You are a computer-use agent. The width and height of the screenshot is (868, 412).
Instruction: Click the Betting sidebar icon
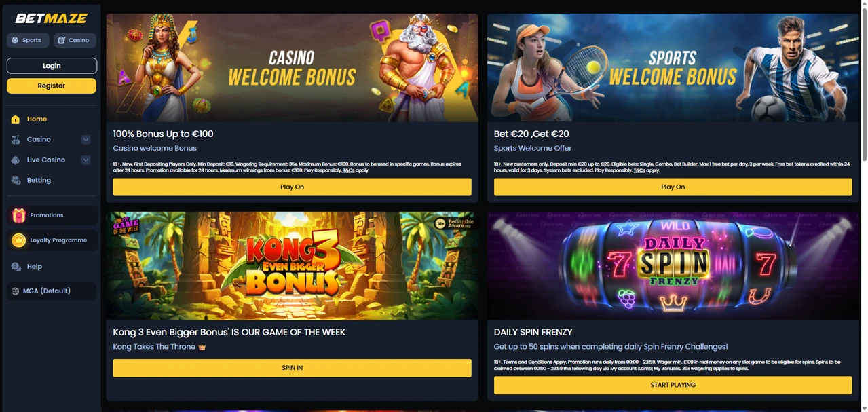16,180
